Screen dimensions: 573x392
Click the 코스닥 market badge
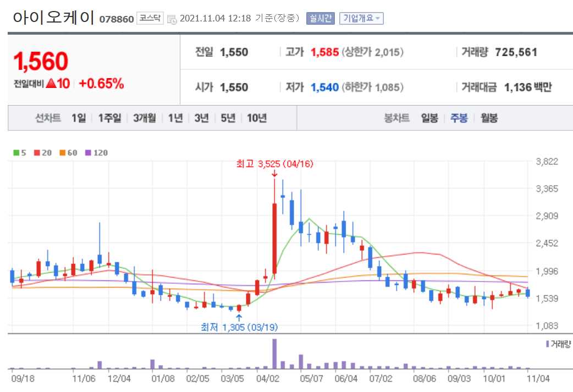150,17
